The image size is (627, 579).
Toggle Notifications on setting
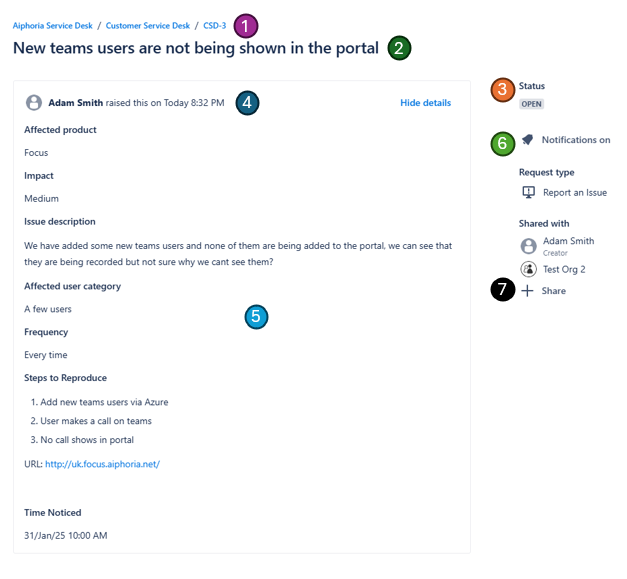click(x=575, y=140)
